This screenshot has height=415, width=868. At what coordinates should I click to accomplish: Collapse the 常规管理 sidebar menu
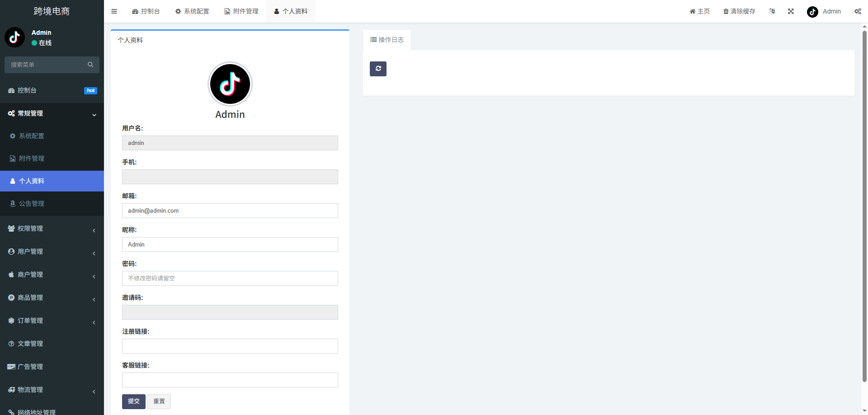(52, 114)
